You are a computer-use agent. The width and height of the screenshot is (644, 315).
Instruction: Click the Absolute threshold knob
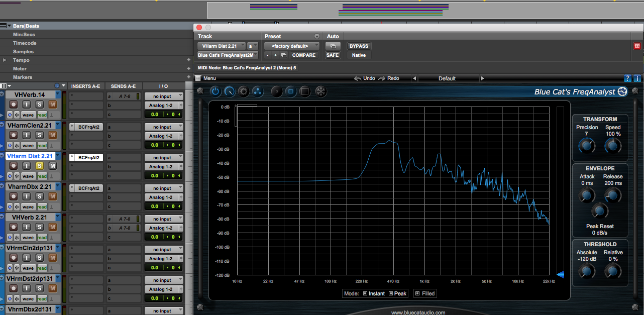click(586, 271)
